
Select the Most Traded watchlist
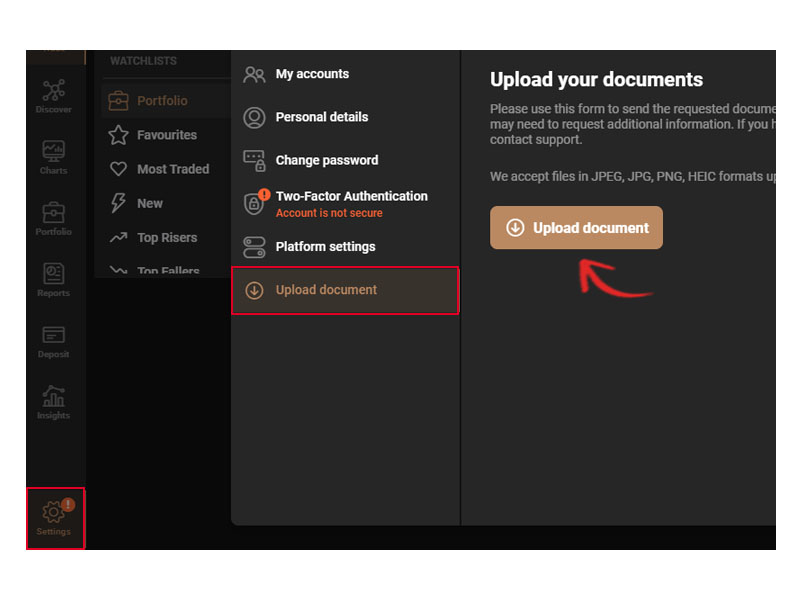point(167,169)
